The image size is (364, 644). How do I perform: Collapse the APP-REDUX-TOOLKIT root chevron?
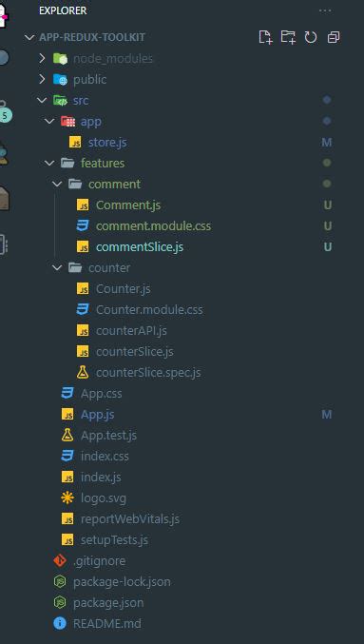29,37
